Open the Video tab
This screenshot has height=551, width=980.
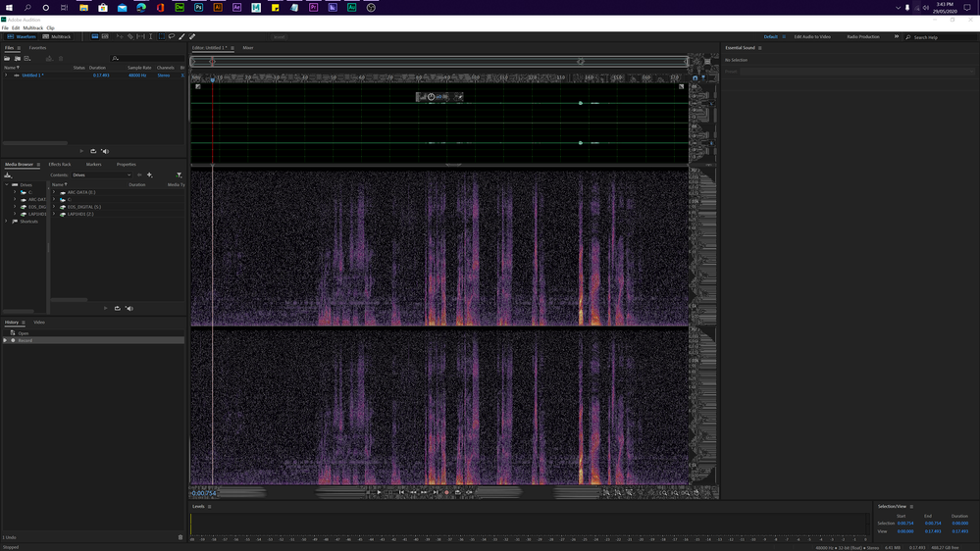39,323
